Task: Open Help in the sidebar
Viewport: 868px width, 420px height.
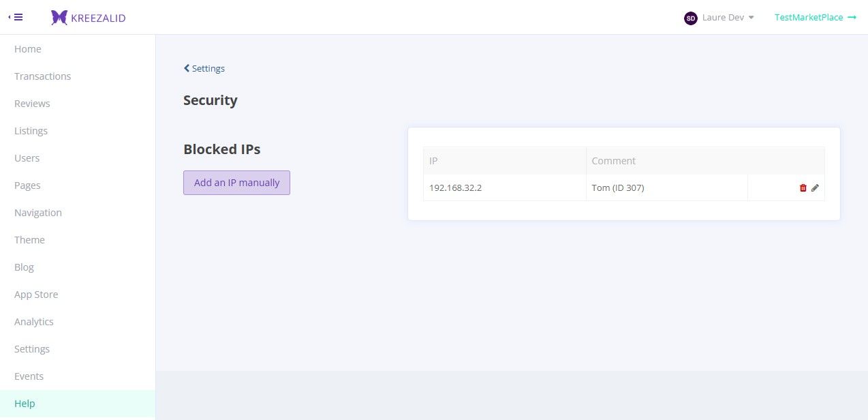Action: pos(78,404)
